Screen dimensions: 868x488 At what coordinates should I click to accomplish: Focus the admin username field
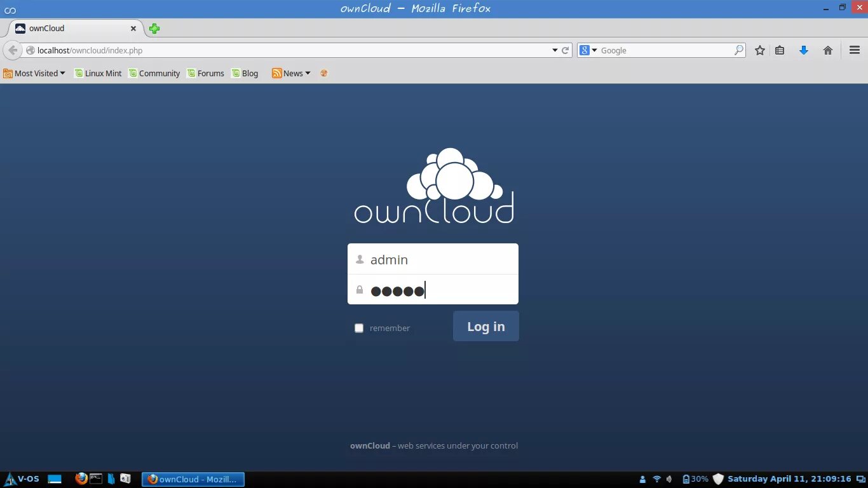(x=433, y=259)
